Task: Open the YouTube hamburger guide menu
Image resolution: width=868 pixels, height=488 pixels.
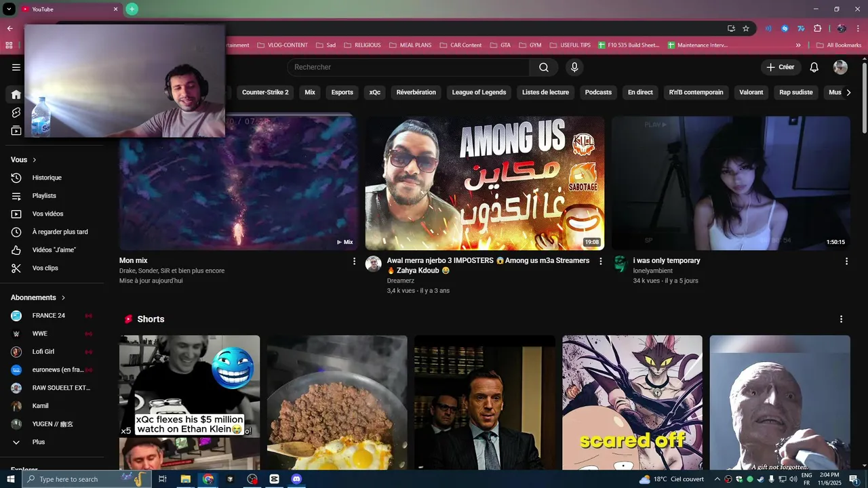Action: point(16,67)
